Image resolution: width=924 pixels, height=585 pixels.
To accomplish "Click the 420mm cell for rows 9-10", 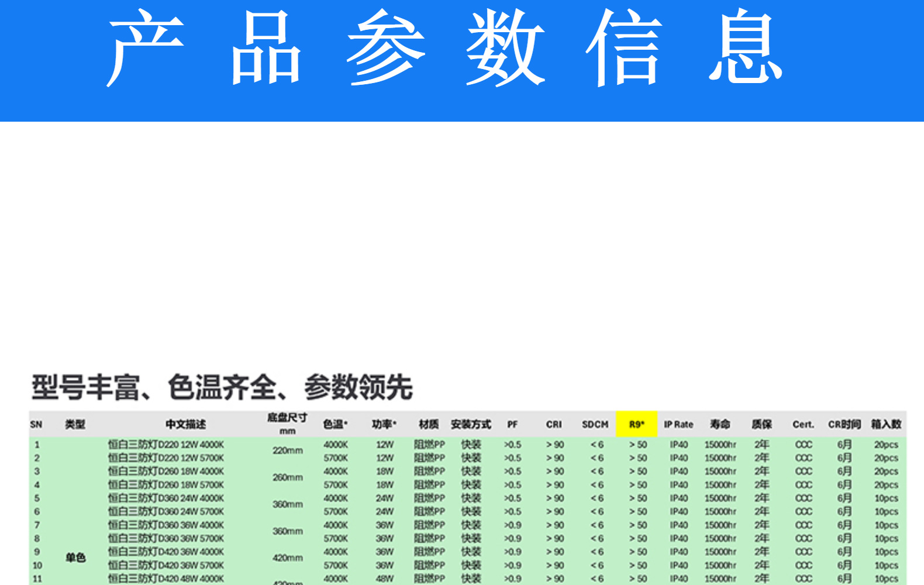I will tap(287, 559).
